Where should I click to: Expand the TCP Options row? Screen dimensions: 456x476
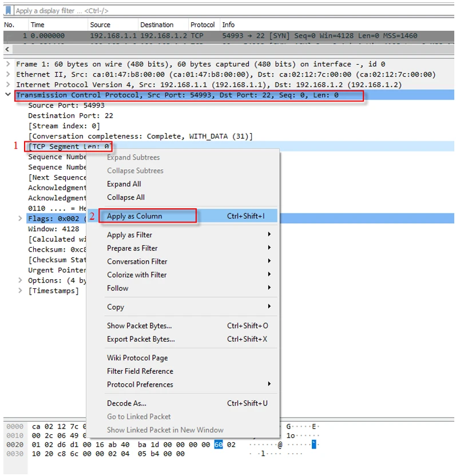click(x=21, y=280)
